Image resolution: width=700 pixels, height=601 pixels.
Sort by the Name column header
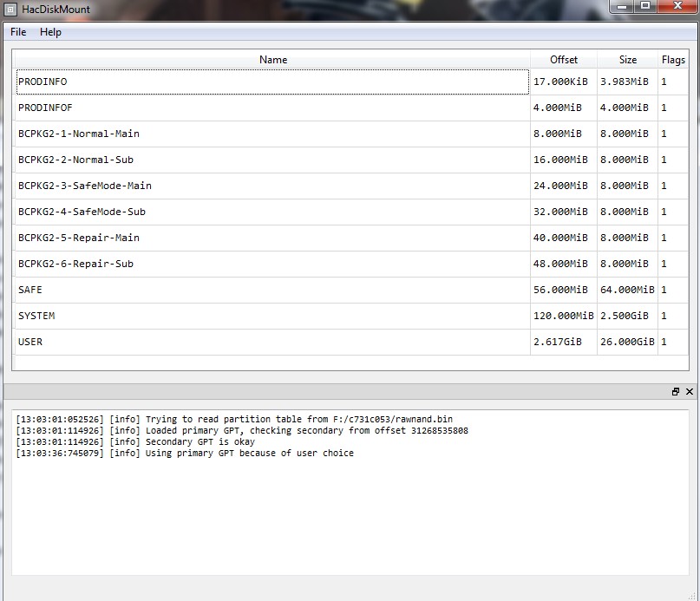click(x=272, y=59)
